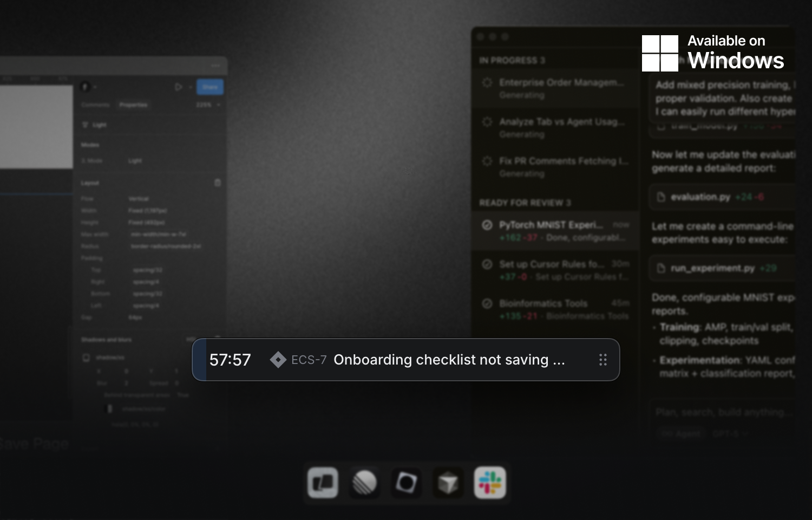Switch to the Comments tab

[x=95, y=105]
